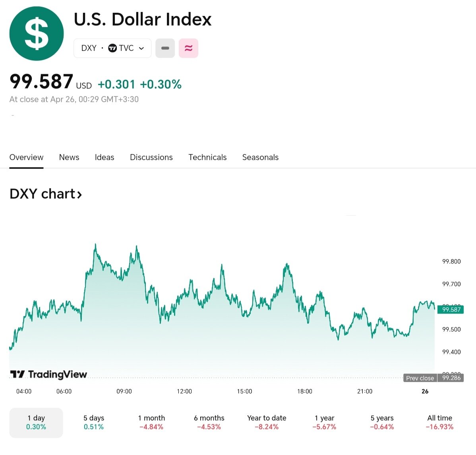Open the Seasonals tab
The image size is (476, 455).
tap(260, 158)
